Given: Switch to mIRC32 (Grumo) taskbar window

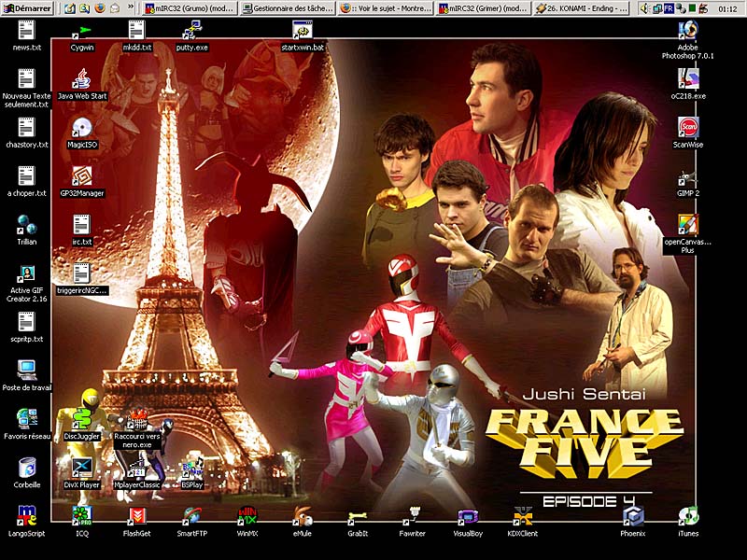Looking at the screenshot, I should pyautogui.click(x=190, y=8).
